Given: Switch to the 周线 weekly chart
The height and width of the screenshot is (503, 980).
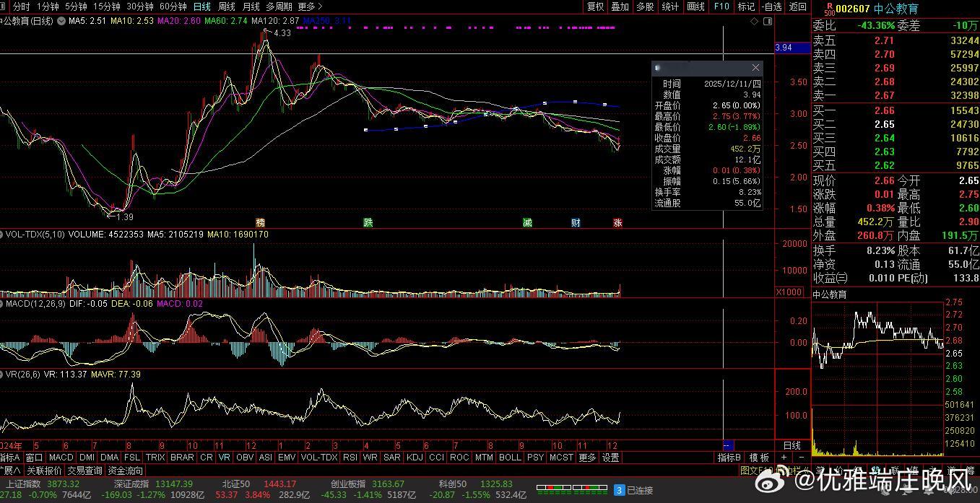Looking at the screenshot, I should coord(226,6).
